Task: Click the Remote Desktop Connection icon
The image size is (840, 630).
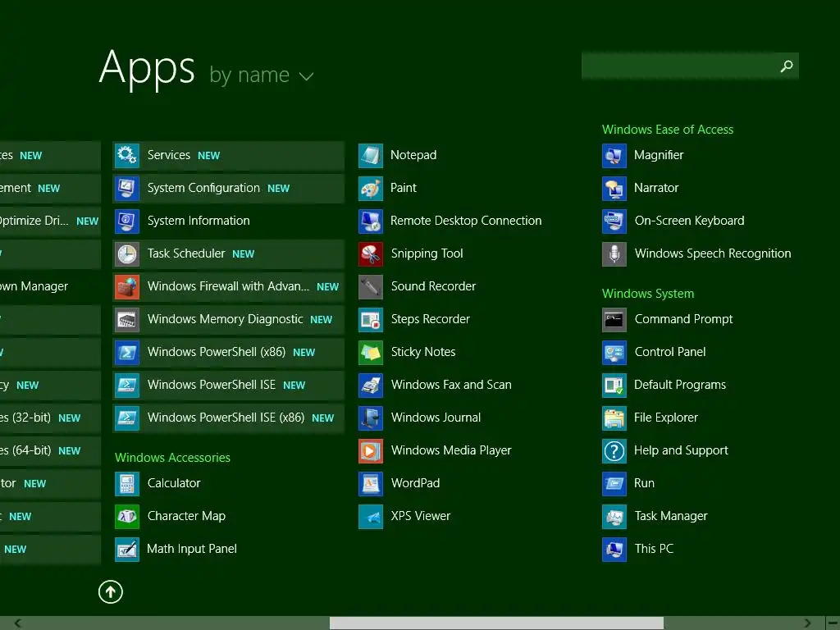Action: pyautogui.click(x=371, y=221)
